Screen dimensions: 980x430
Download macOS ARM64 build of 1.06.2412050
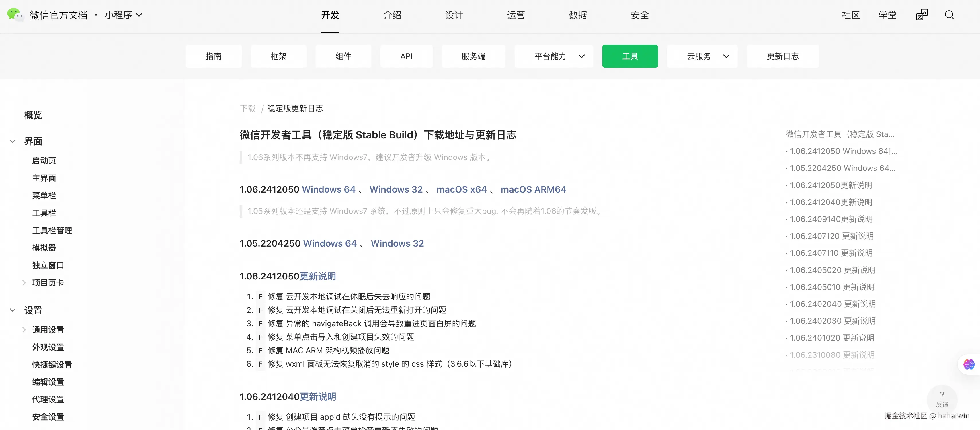533,189
